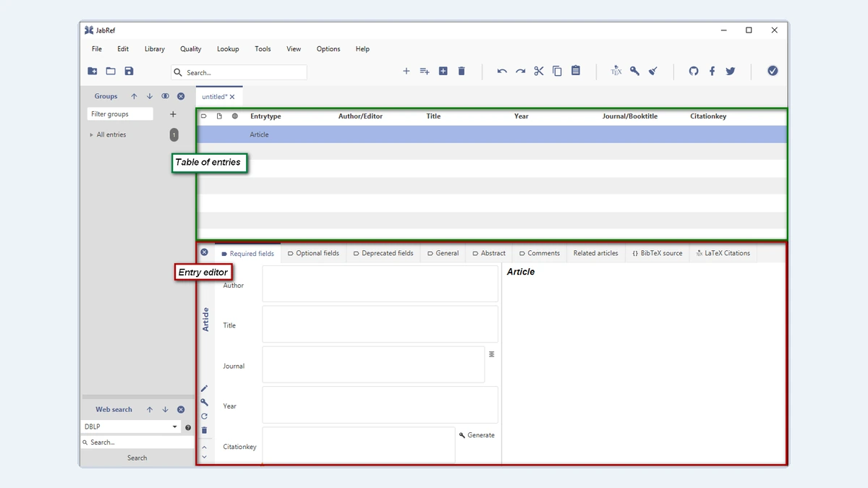The height and width of the screenshot is (488, 868).
Task: Move Web search panel up
Action: click(x=150, y=410)
